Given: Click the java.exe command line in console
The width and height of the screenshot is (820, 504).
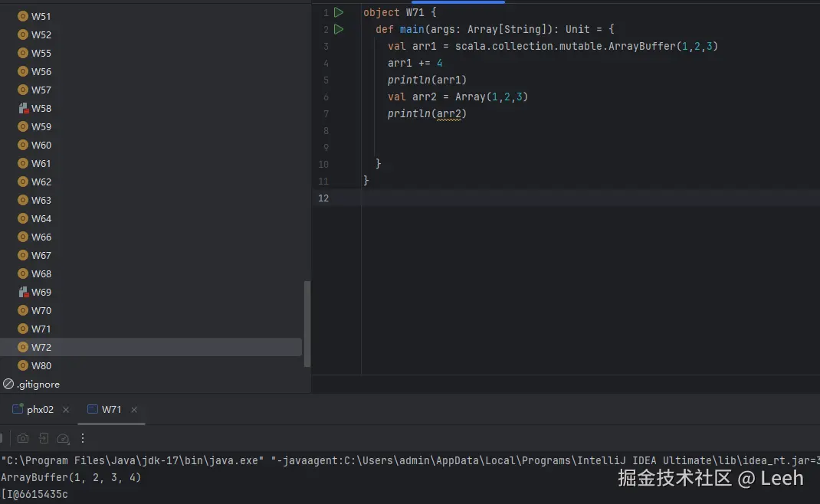Looking at the screenshot, I should [410, 460].
